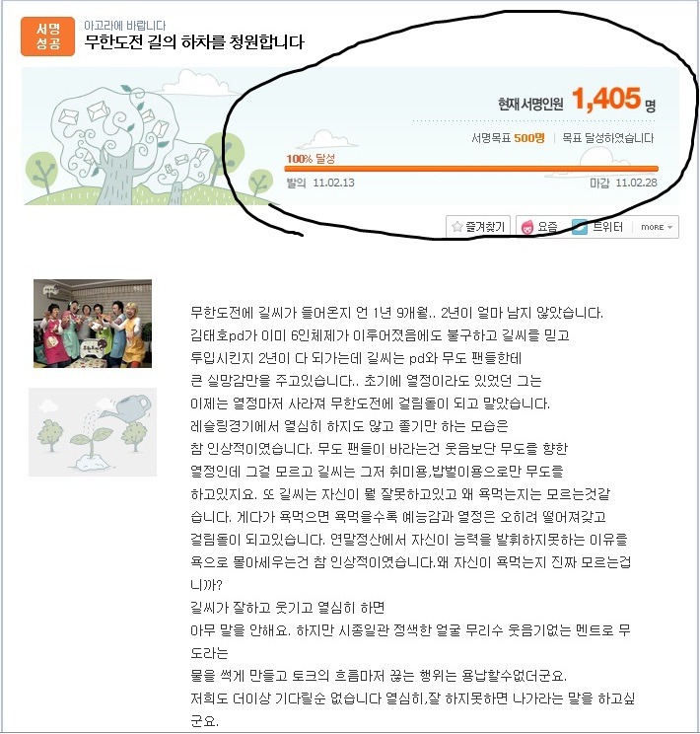This screenshot has width=700, height=734.
Task: Open the Infinite Challenge cast photo thumbnail
Action: [93, 324]
